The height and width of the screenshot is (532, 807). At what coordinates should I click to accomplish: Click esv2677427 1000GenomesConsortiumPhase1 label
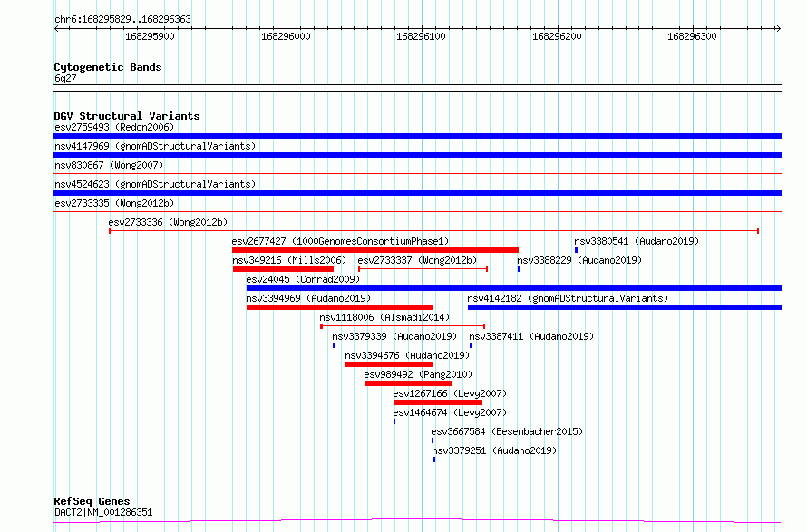click(x=340, y=241)
